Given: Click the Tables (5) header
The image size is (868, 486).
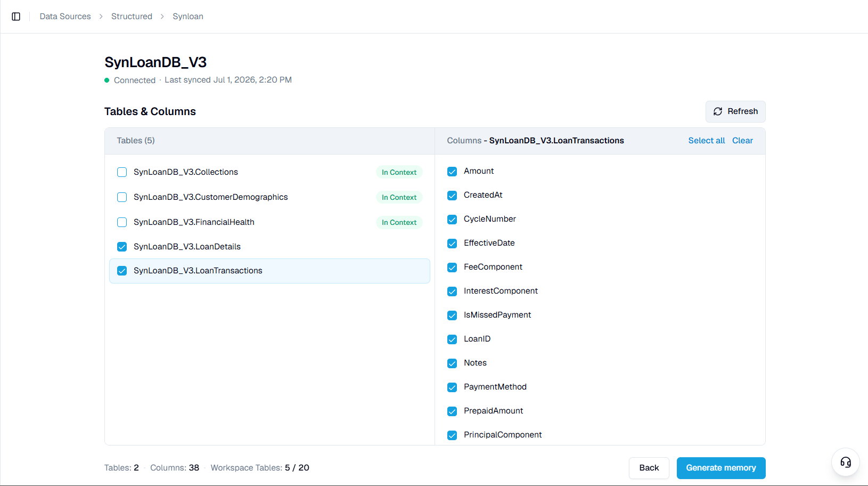Looking at the screenshot, I should [x=136, y=141].
